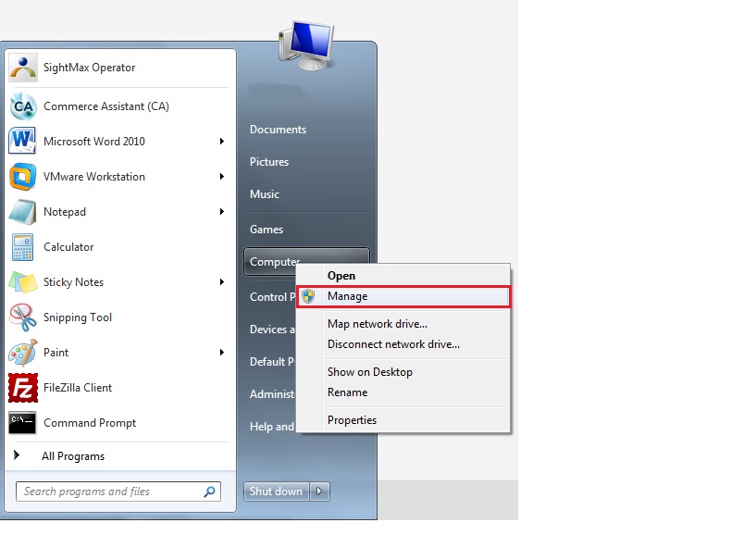The image size is (756, 560).
Task: Open the Music link
Action: 265,194
